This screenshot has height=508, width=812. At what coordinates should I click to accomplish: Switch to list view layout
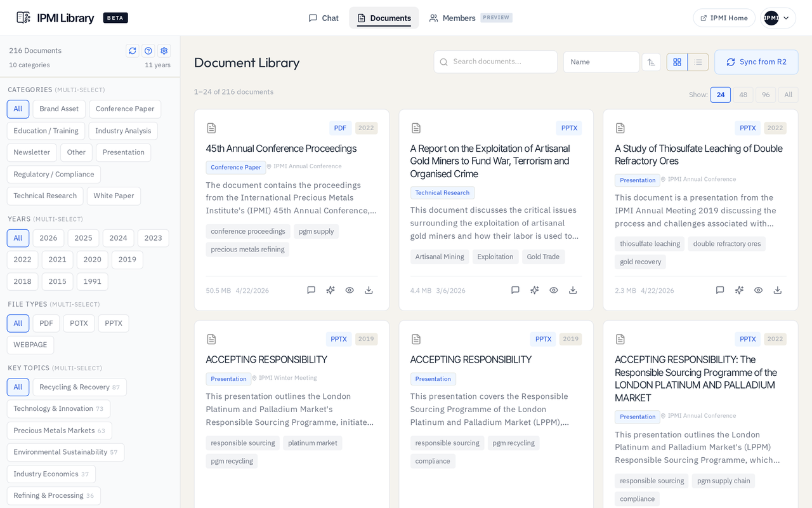tap(698, 62)
